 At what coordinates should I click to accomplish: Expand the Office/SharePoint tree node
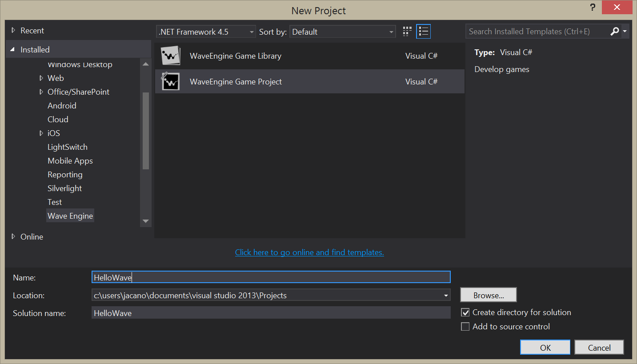coord(41,92)
